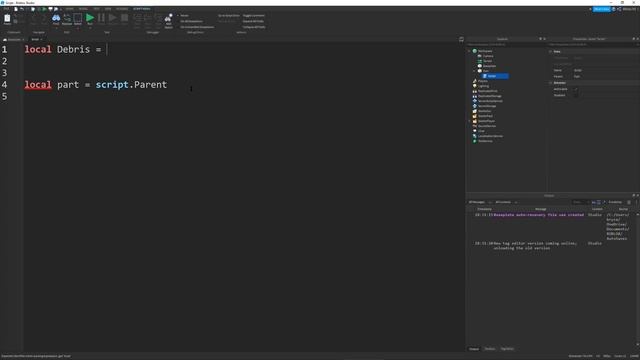Switch to the PLUGINS ribbon tab

(122, 9)
